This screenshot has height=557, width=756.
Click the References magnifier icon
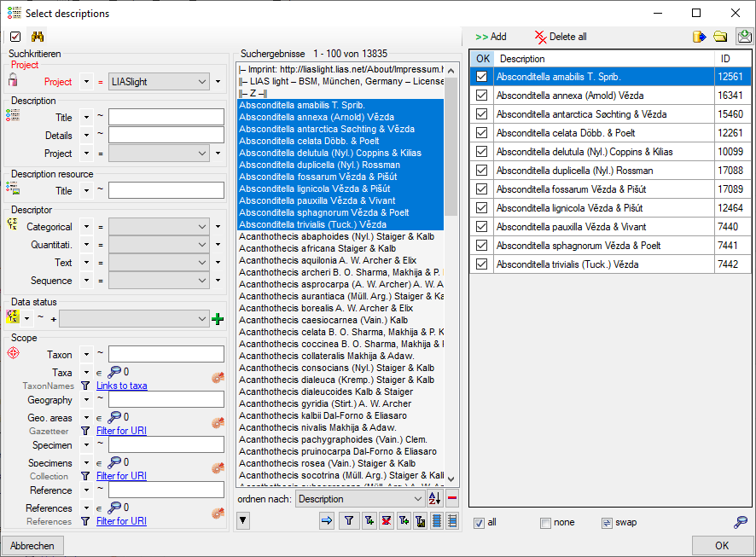[114, 508]
